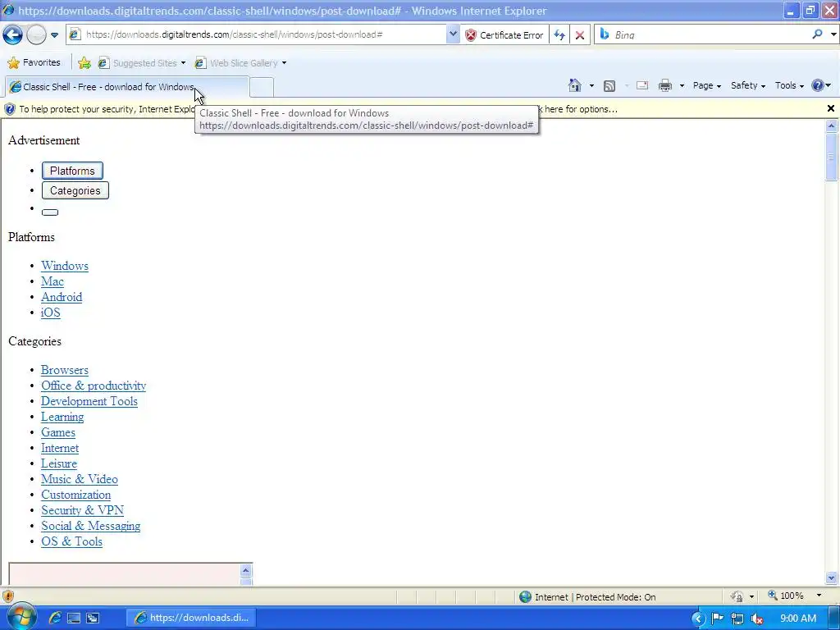Open Security & VPN link
This screenshot has width=840, height=630.
(x=83, y=510)
